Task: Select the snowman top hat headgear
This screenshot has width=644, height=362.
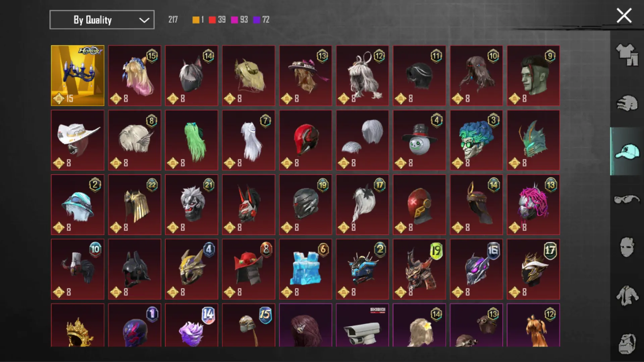Action: point(419,140)
